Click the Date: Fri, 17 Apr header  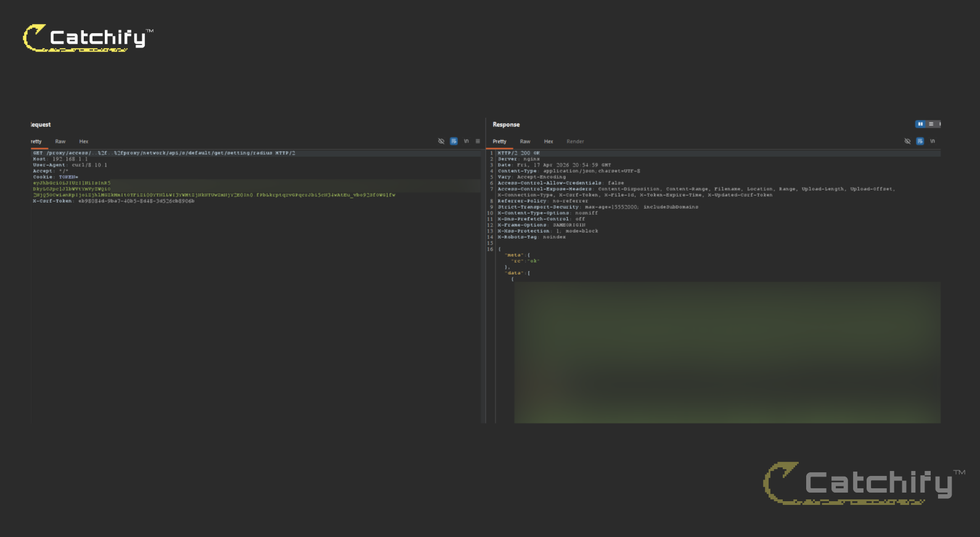555,165
